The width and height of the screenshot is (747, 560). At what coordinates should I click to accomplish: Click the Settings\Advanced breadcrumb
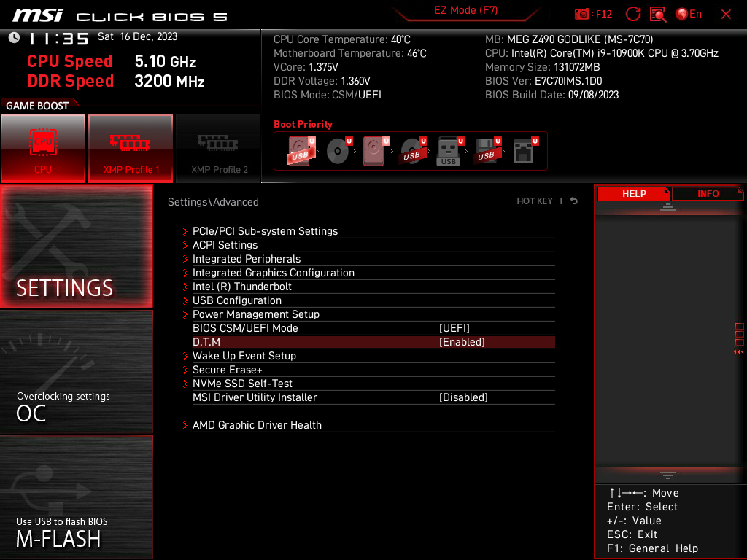(213, 202)
